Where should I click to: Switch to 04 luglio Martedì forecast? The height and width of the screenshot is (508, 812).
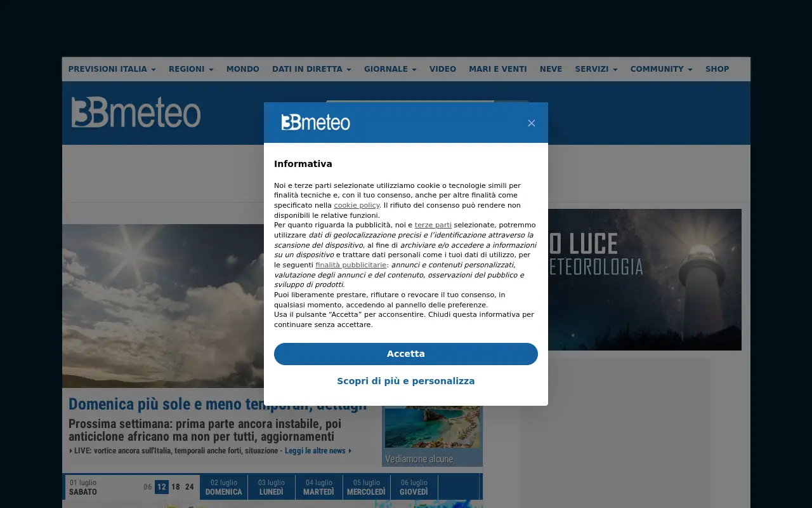[319, 487]
